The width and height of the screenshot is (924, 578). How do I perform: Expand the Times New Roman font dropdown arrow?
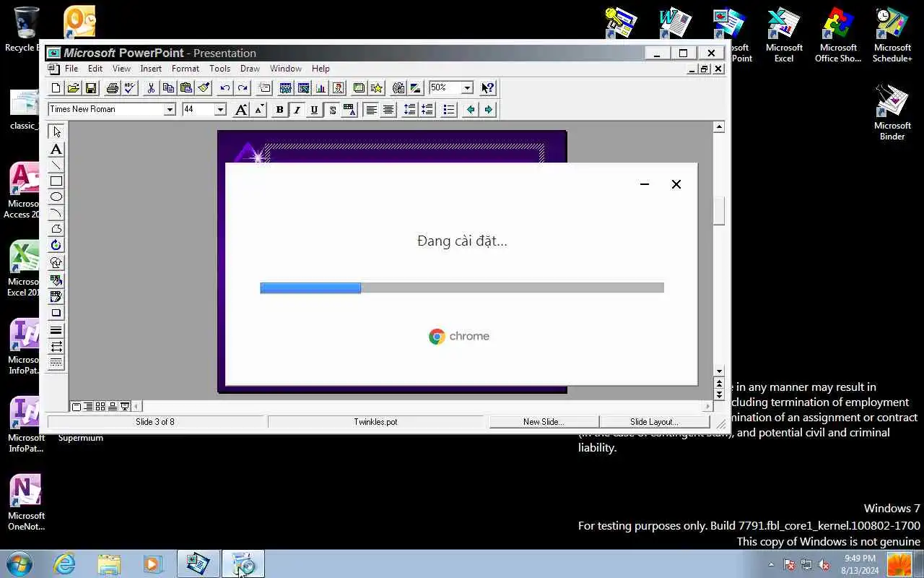click(170, 110)
